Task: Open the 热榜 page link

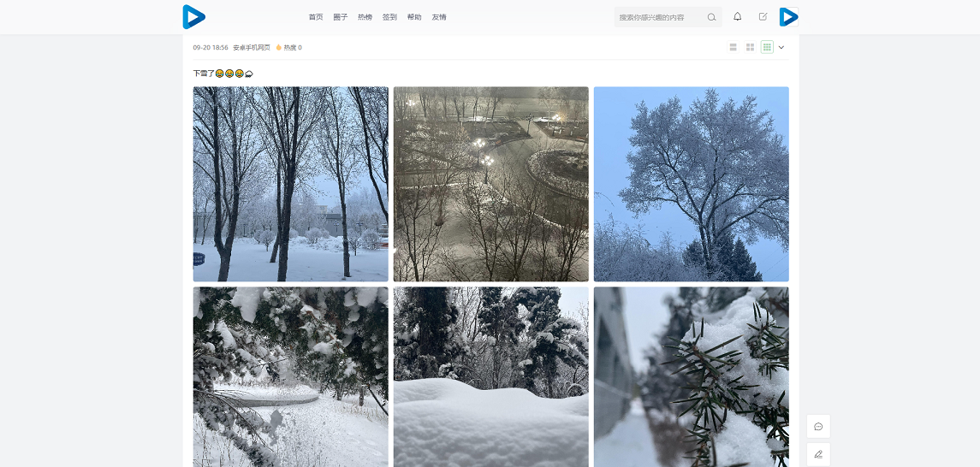Action: click(365, 17)
